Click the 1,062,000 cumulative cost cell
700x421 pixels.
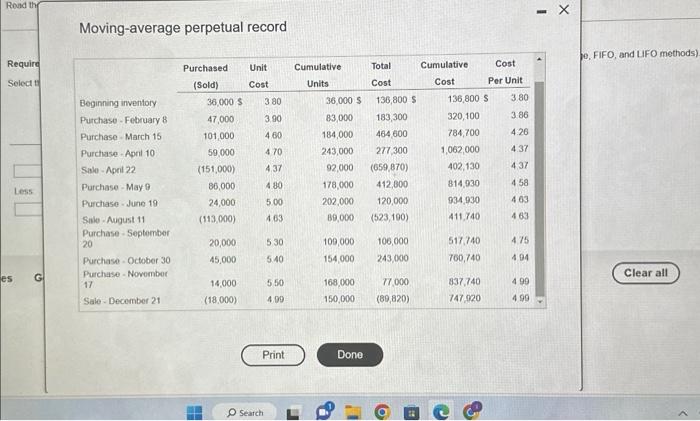[460, 150]
